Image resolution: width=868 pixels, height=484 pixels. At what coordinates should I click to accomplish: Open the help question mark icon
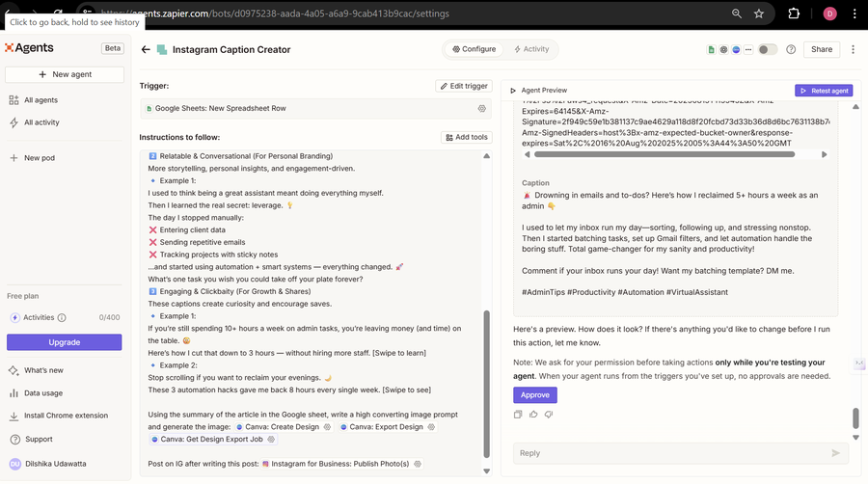tap(791, 50)
